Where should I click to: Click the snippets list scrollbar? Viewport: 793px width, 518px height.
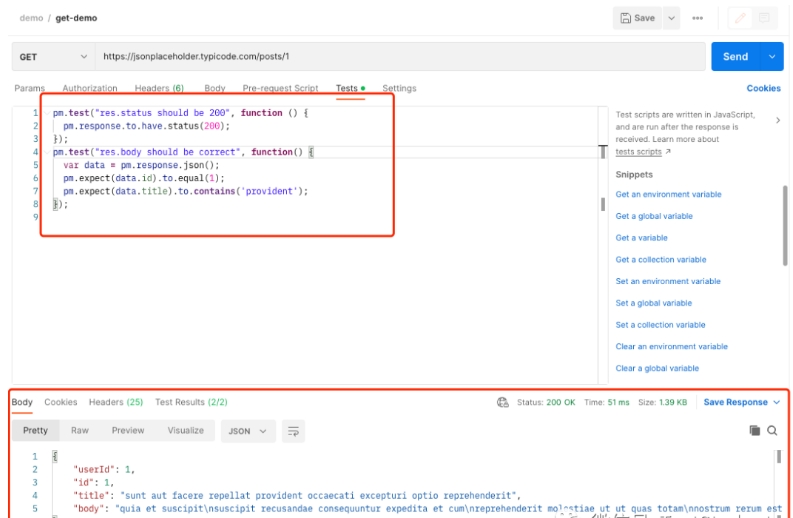(x=785, y=226)
